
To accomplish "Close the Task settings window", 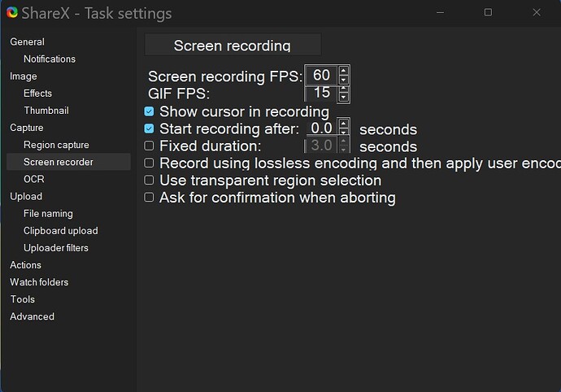I will tap(537, 12).
